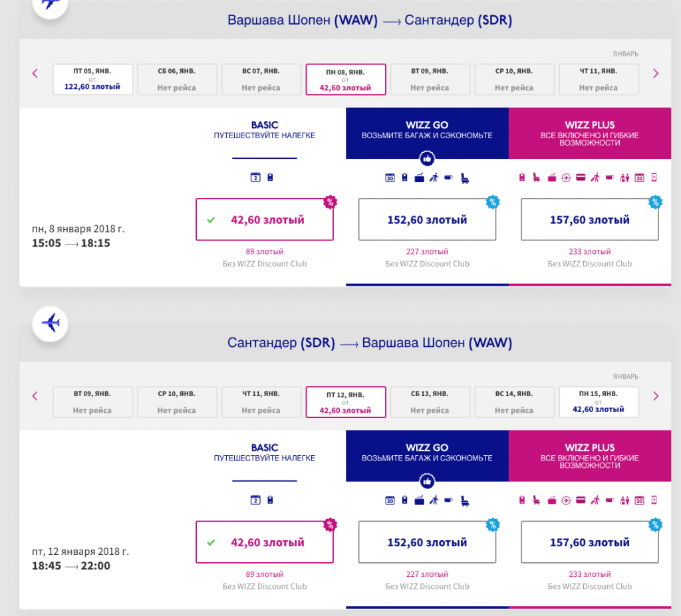The image size is (681, 616).
Task: Open the return WIZZ GO fare header
Action: (x=427, y=455)
